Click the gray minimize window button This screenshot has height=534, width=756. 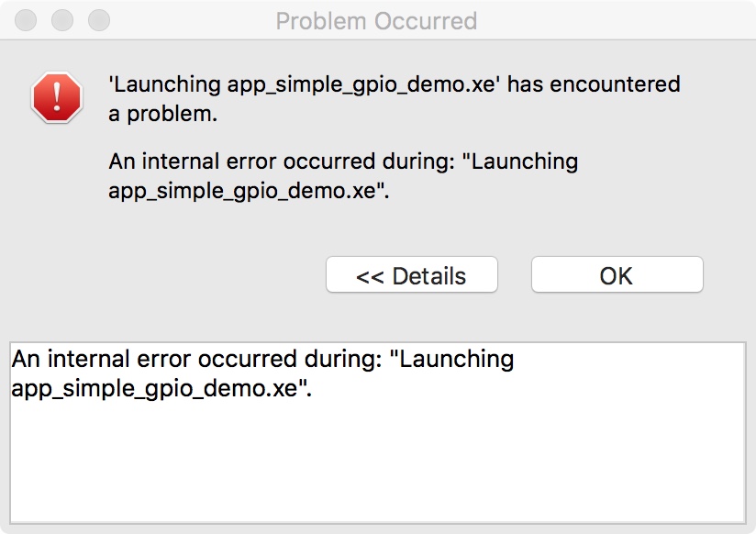tap(62, 20)
